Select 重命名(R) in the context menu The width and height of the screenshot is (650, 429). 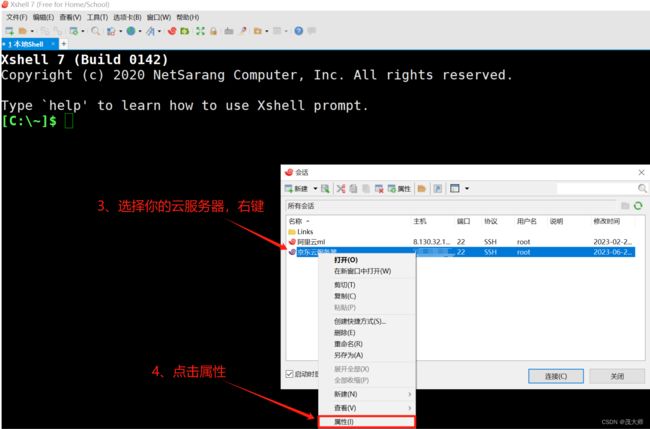point(367,344)
